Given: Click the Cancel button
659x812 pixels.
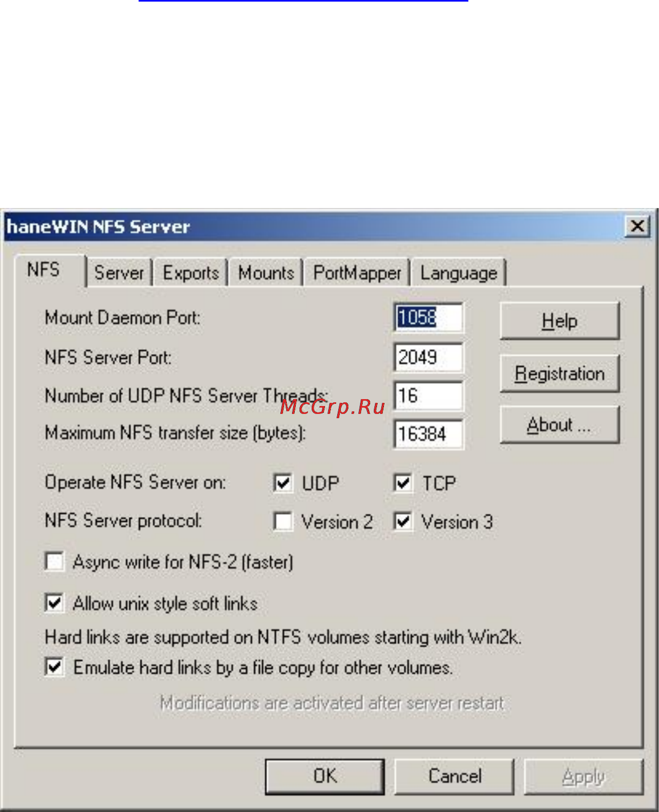Looking at the screenshot, I should (455, 776).
